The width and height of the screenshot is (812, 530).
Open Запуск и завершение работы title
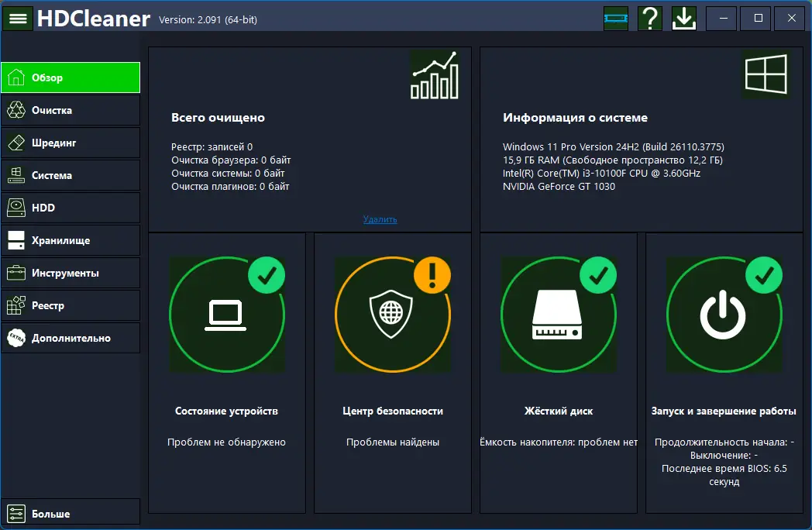(724, 411)
